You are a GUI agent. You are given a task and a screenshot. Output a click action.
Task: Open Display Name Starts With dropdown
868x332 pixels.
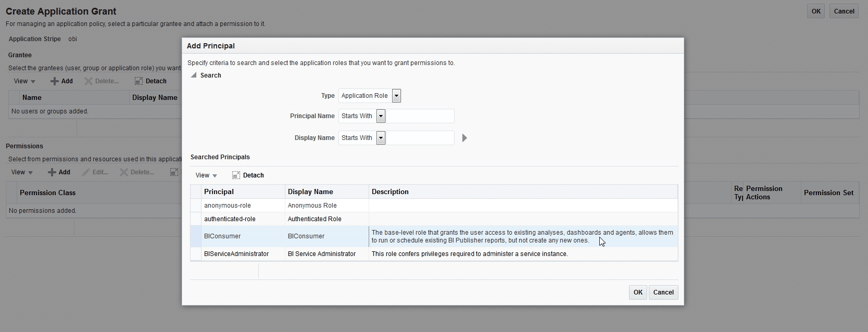(381, 138)
